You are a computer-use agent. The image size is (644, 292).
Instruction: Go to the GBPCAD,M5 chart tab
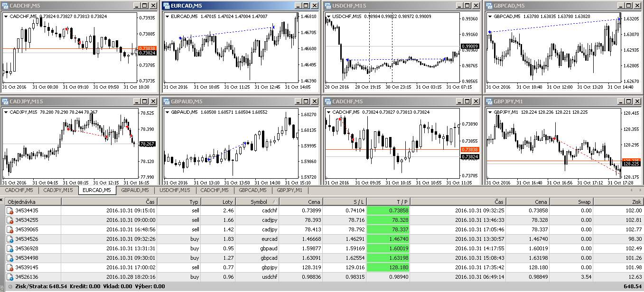[252, 190]
